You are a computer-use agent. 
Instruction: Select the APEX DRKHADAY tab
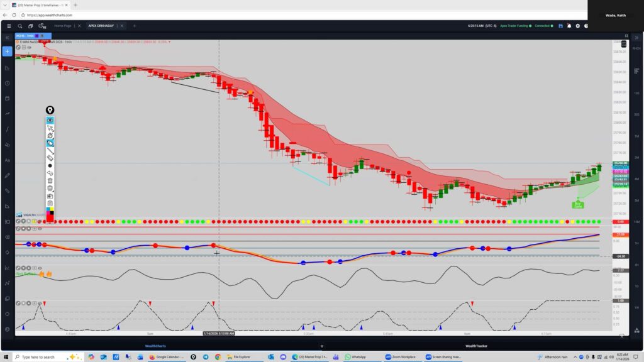[x=101, y=26]
